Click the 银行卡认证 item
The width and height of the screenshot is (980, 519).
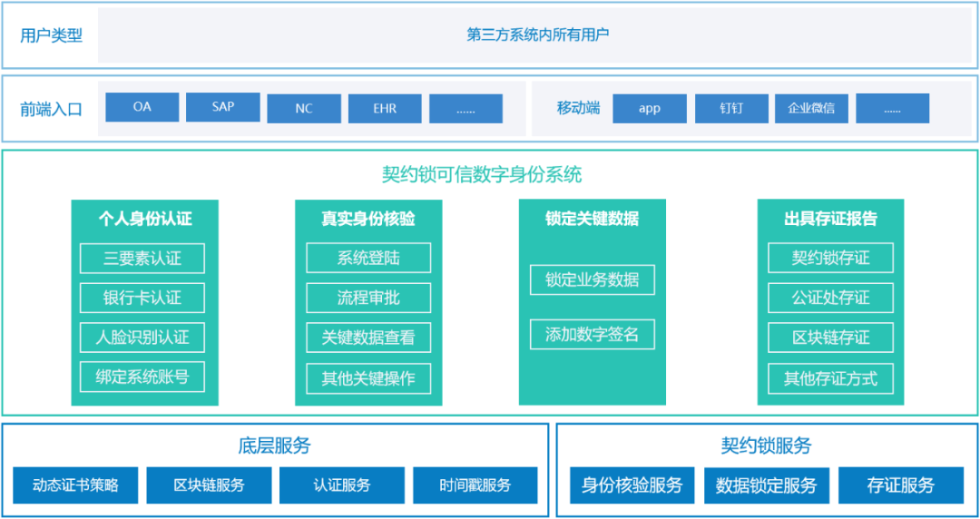coord(142,298)
